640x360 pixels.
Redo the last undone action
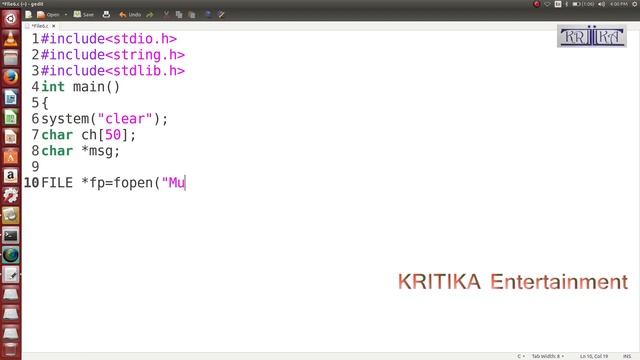(150, 15)
